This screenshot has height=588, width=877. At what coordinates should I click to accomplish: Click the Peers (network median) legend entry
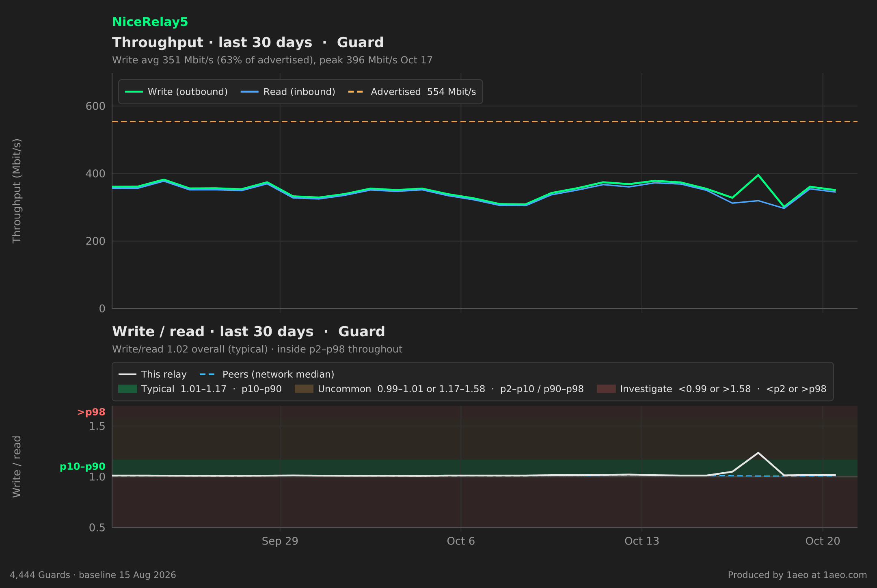267,374
